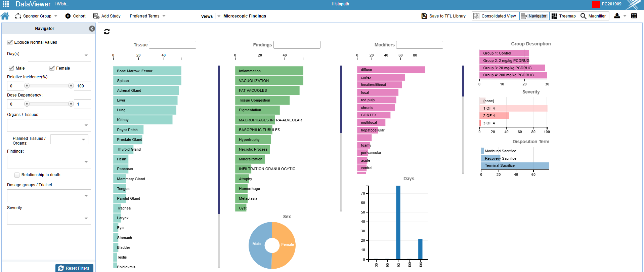Collapse the Navigator panel arrow
Viewport: 644px width, 272px height.
pos(92,29)
